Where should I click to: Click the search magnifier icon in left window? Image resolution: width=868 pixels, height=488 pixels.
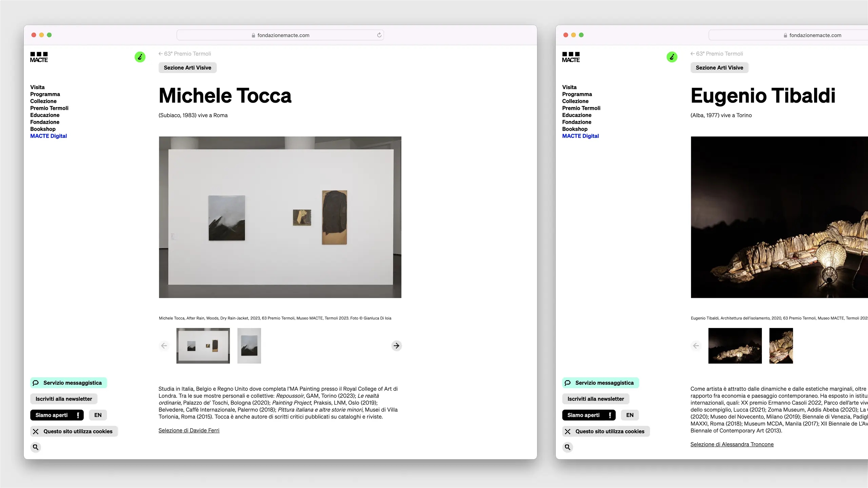tap(36, 447)
